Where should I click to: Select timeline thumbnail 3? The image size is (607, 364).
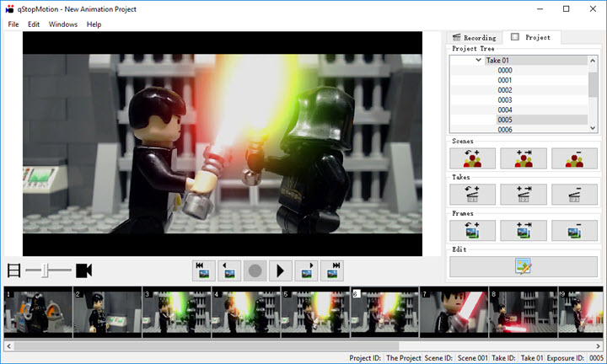click(x=176, y=312)
